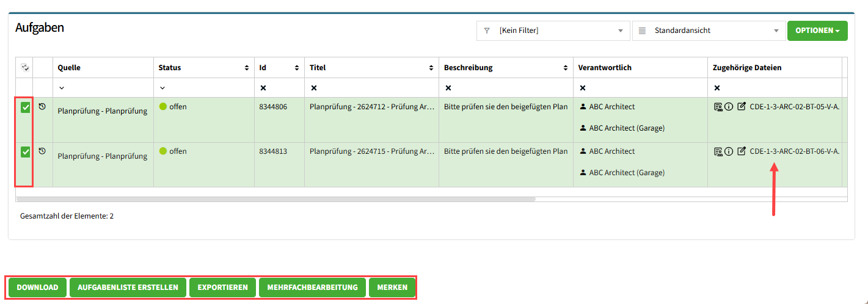Click title 'Planprüfung - 2624712 - Prüfung Ar...'
This screenshot has height=304, width=868.
click(372, 107)
